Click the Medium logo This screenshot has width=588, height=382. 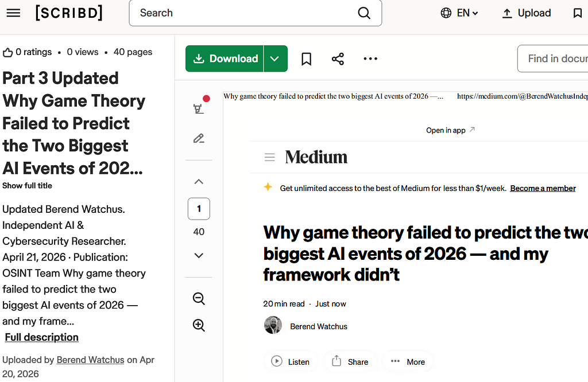click(316, 157)
